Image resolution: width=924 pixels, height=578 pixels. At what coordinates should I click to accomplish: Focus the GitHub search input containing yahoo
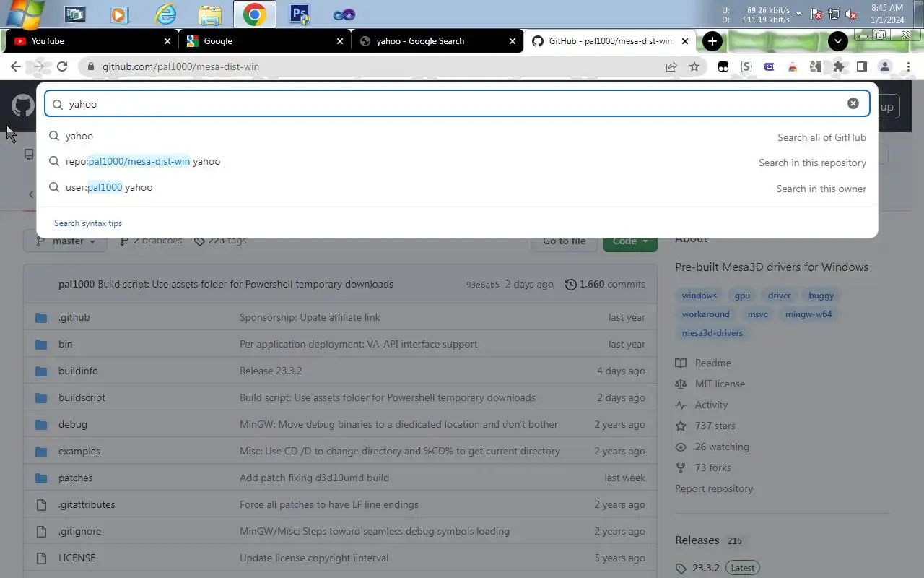(x=456, y=104)
